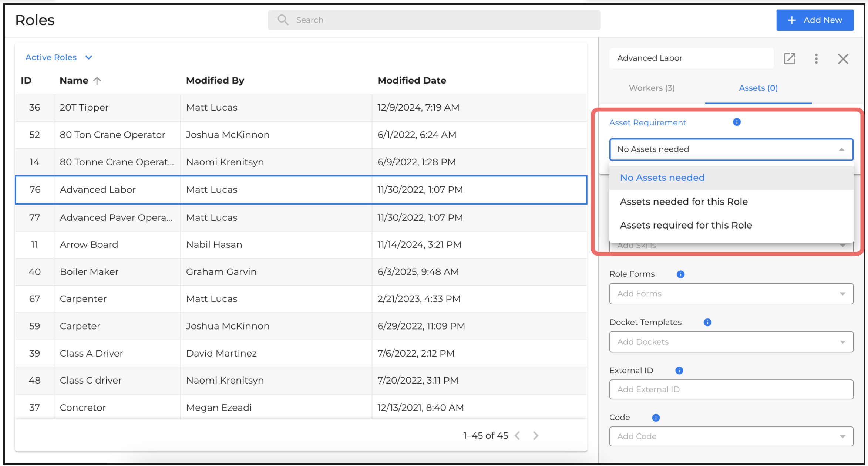The height and width of the screenshot is (466, 868).
Task: Click the Advanced Labor name field
Action: pyautogui.click(x=691, y=58)
